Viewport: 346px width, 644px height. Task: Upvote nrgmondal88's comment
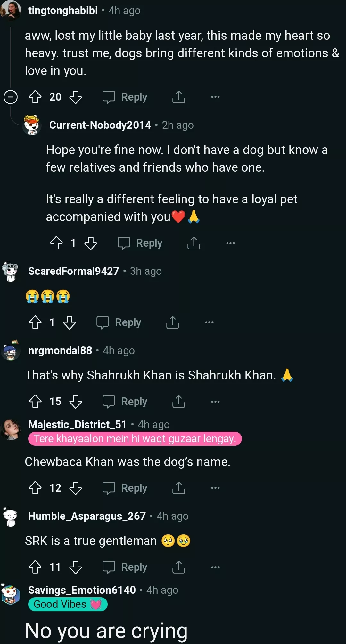35,401
